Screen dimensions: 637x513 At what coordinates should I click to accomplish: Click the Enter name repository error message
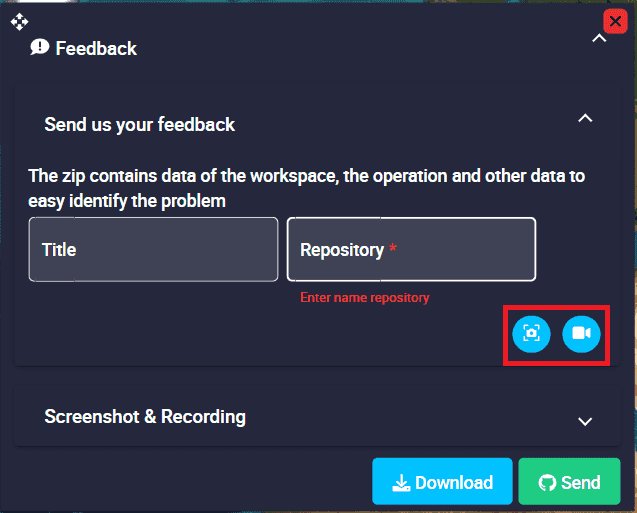tap(365, 298)
